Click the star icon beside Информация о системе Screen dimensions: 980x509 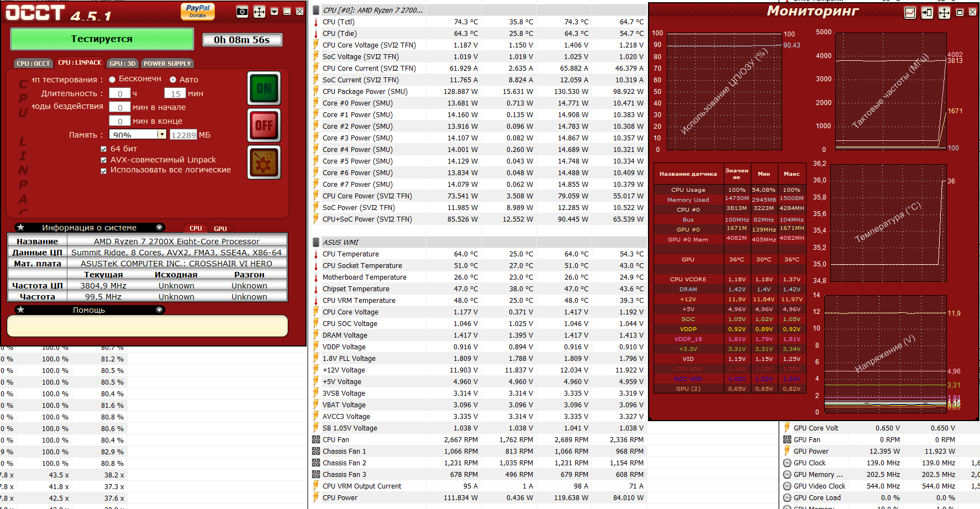[20, 227]
